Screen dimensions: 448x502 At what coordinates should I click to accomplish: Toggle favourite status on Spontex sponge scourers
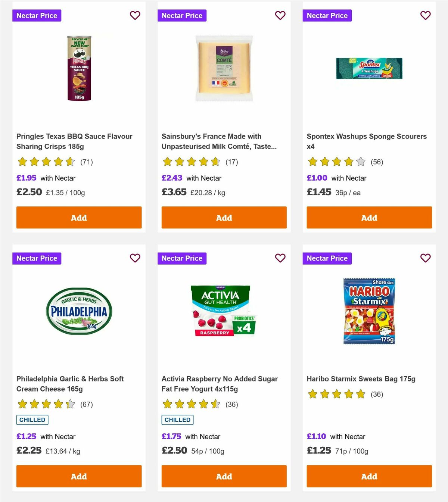[425, 15]
